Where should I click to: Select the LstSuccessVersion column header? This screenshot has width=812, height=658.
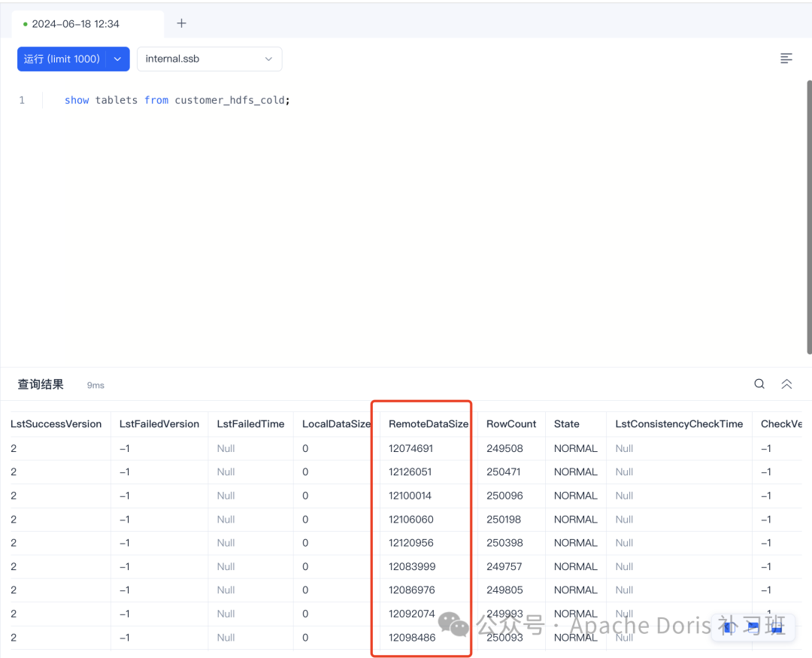tap(56, 424)
